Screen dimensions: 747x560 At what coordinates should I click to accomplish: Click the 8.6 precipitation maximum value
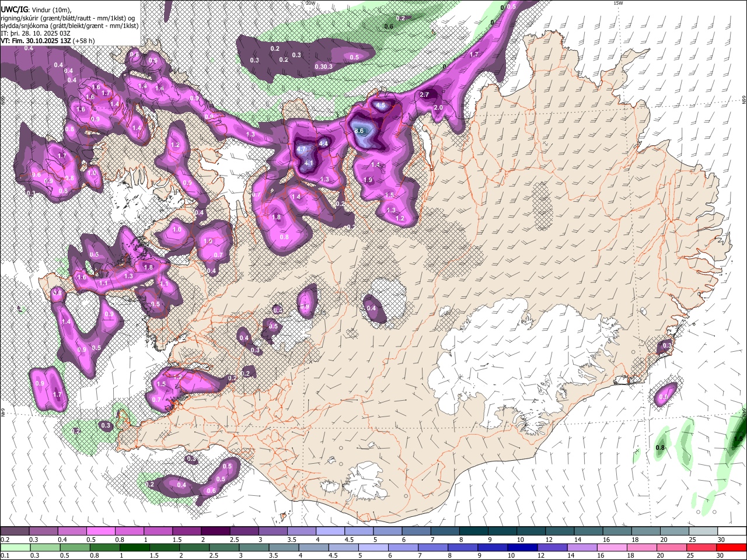359,131
